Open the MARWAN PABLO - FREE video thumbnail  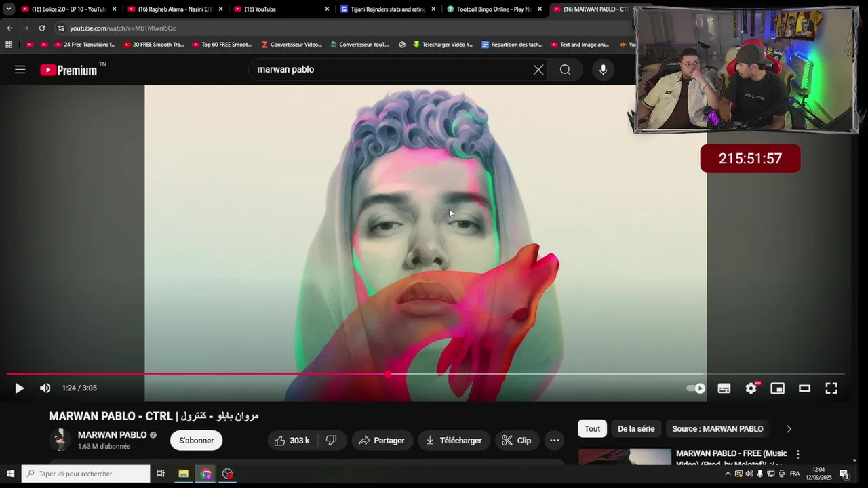point(625,457)
